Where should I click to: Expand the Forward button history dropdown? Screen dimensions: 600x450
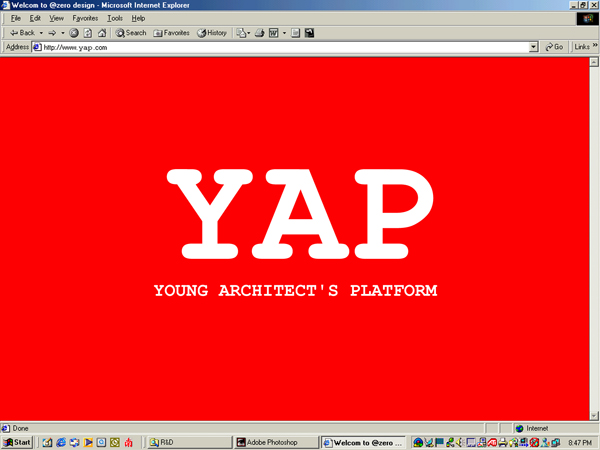coord(63,33)
